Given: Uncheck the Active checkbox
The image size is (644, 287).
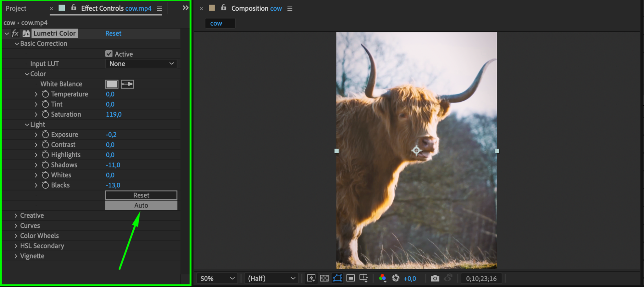Looking at the screenshot, I should pos(109,54).
